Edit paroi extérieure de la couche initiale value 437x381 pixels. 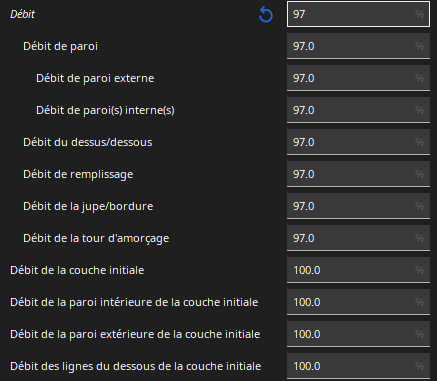pyautogui.click(x=358, y=334)
